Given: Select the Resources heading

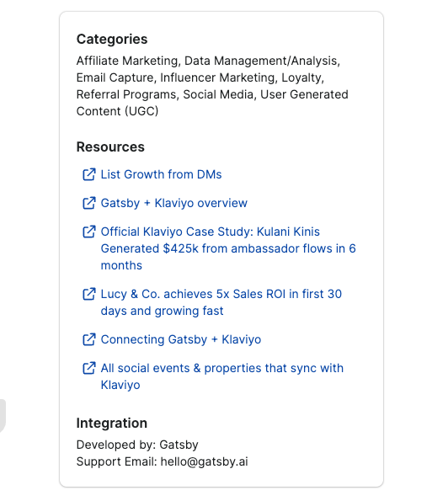Looking at the screenshot, I should [110, 147].
